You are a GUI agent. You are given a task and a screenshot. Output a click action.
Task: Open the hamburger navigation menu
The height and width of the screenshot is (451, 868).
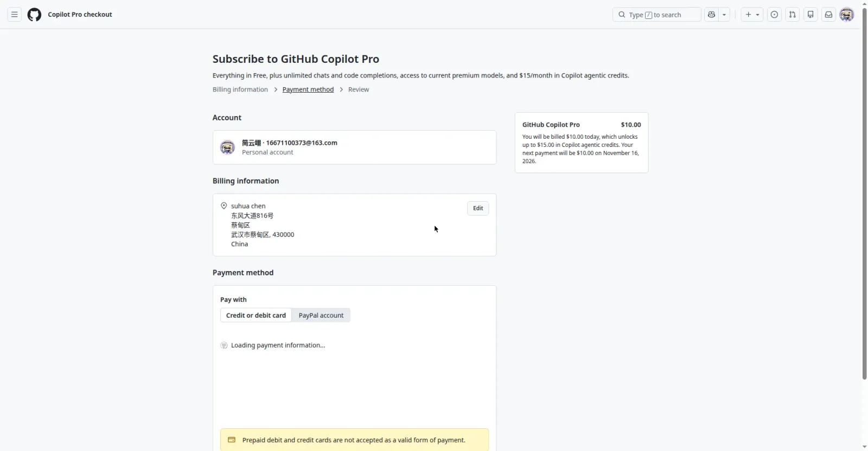(x=15, y=15)
